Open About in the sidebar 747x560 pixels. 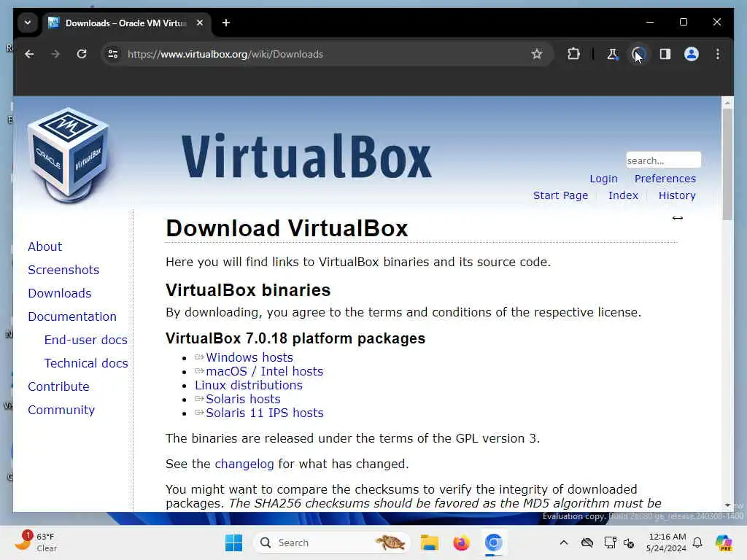pyautogui.click(x=44, y=246)
